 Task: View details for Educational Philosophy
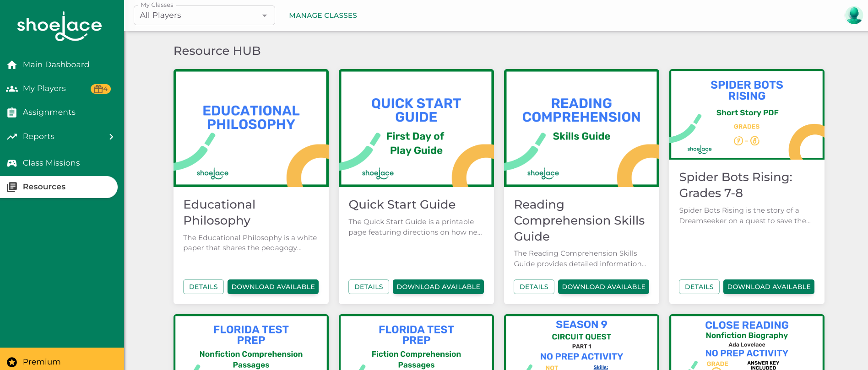203,287
